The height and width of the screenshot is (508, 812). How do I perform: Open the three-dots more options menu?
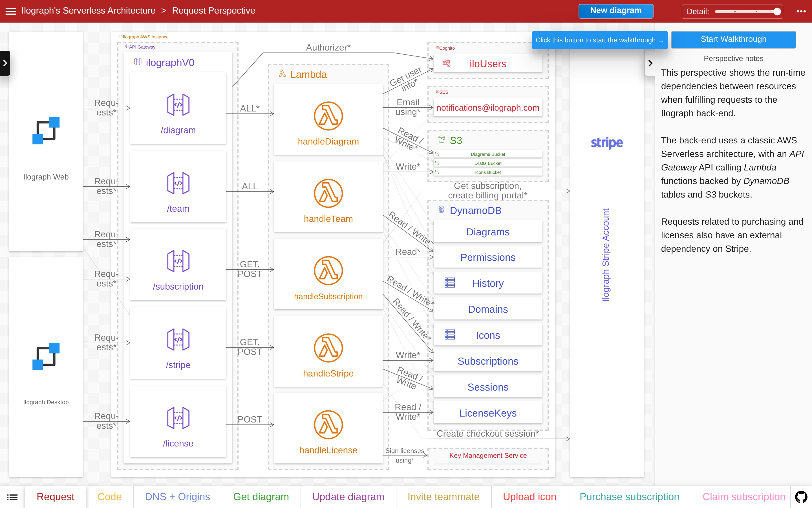801,11
